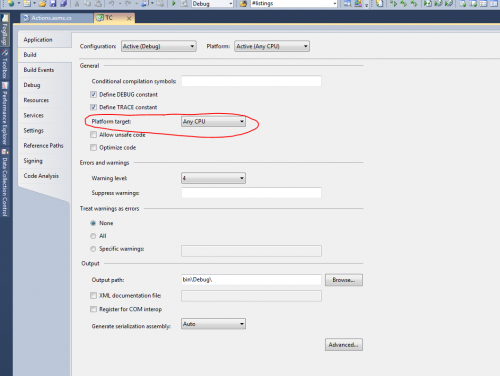Select the All warnings radio button
The height and width of the screenshot is (376, 500).
(93, 236)
